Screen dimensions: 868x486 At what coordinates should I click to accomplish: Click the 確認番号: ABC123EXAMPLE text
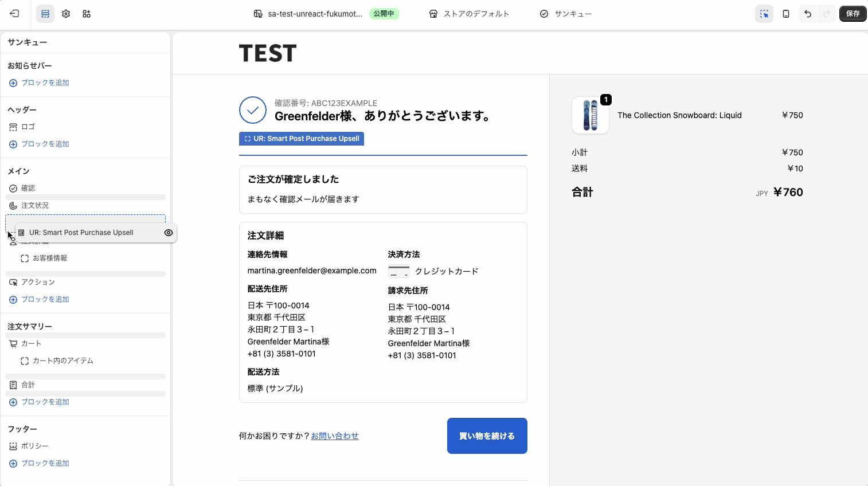click(326, 103)
